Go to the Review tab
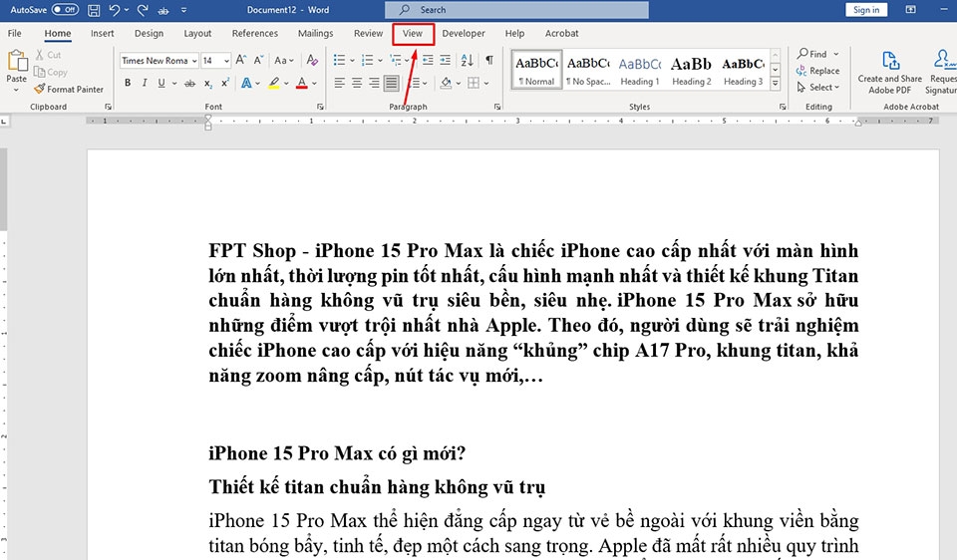The image size is (957, 560). point(368,34)
